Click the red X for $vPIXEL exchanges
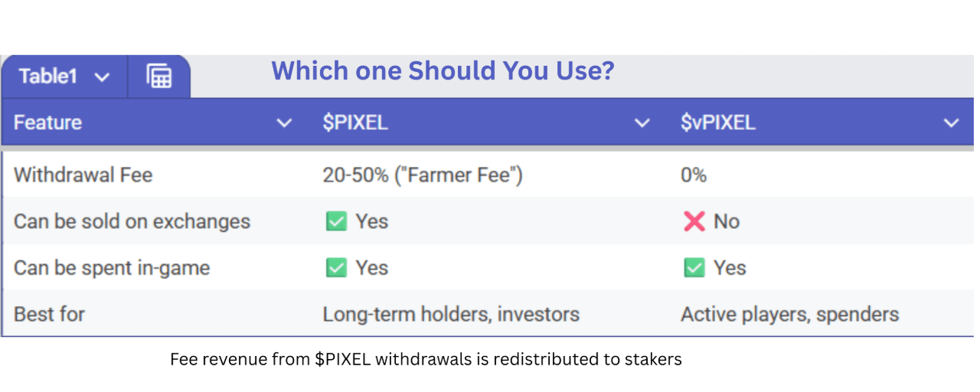This screenshot has height=392, width=980. tap(694, 222)
